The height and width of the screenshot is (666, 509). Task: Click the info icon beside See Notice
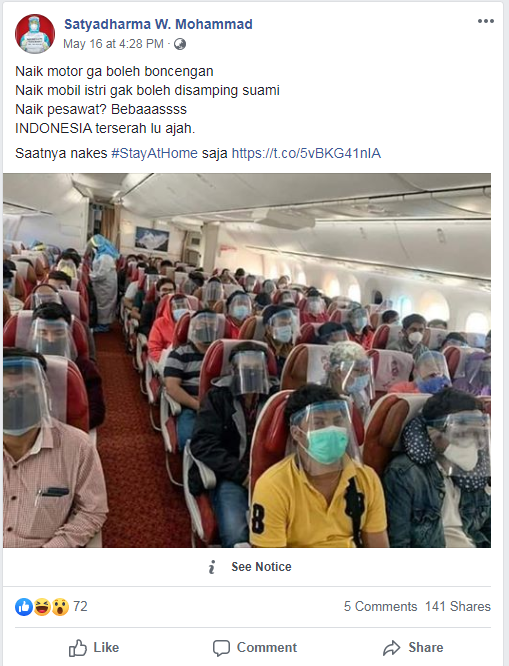coord(212,567)
